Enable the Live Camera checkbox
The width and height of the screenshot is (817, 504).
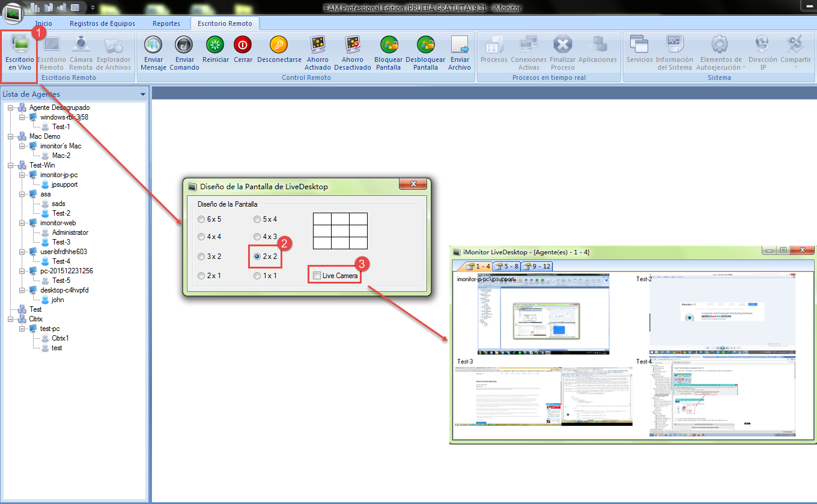pos(317,276)
